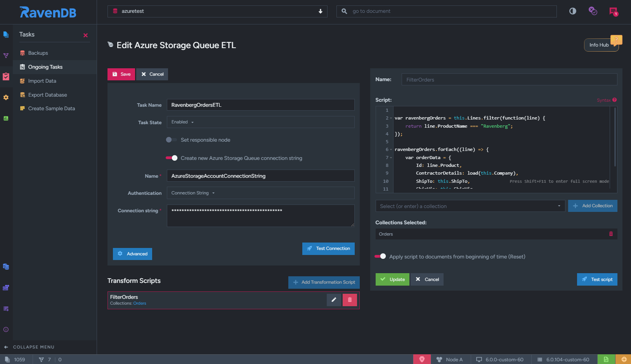The image size is (631, 364).
Task: Click Node A in status bar
Action: (x=450, y=359)
